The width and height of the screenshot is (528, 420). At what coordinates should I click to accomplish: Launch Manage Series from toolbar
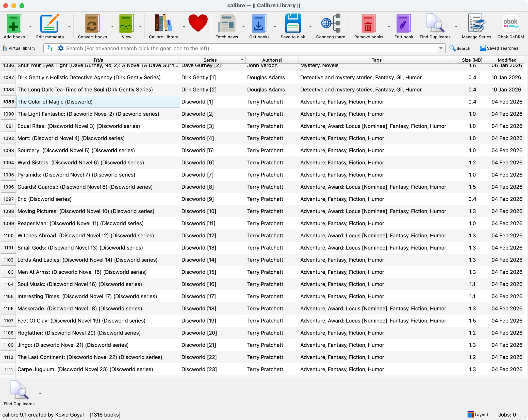(x=476, y=24)
